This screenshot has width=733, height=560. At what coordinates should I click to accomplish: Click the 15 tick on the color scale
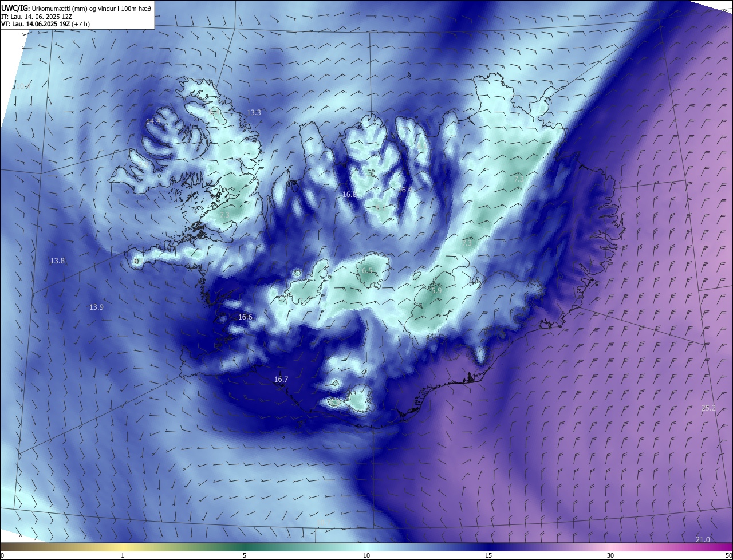488,555
